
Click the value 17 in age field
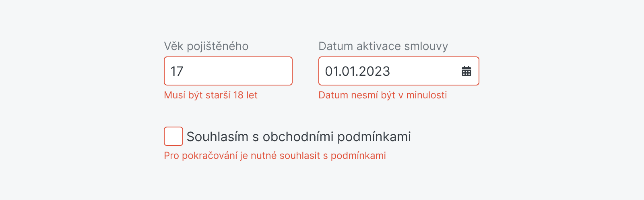pyautogui.click(x=177, y=71)
